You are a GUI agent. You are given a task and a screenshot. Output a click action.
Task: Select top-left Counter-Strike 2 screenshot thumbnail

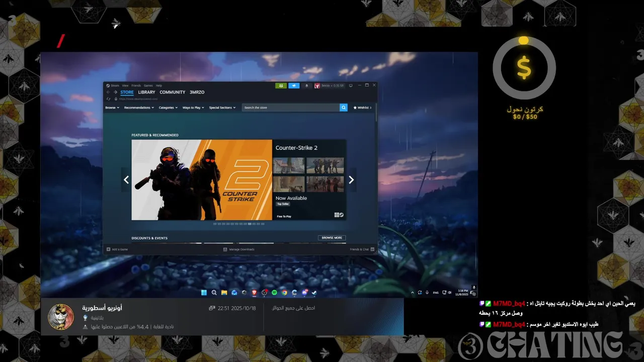(x=289, y=165)
